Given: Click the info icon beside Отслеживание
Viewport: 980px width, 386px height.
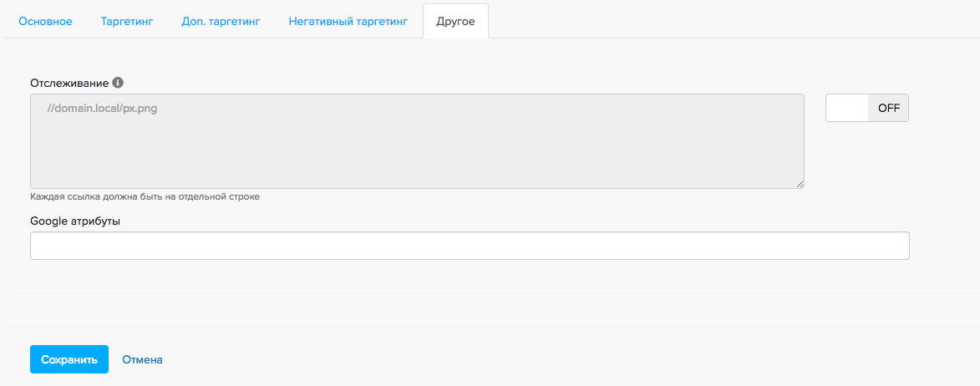Looking at the screenshot, I should coord(118,83).
